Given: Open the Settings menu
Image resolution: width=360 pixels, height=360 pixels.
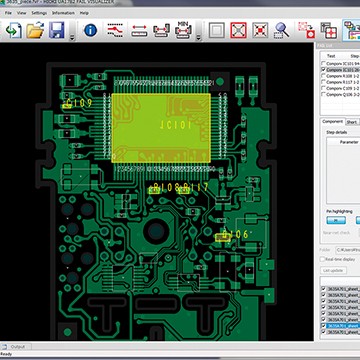Looking at the screenshot, I should pyautogui.click(x=39, y=13).
